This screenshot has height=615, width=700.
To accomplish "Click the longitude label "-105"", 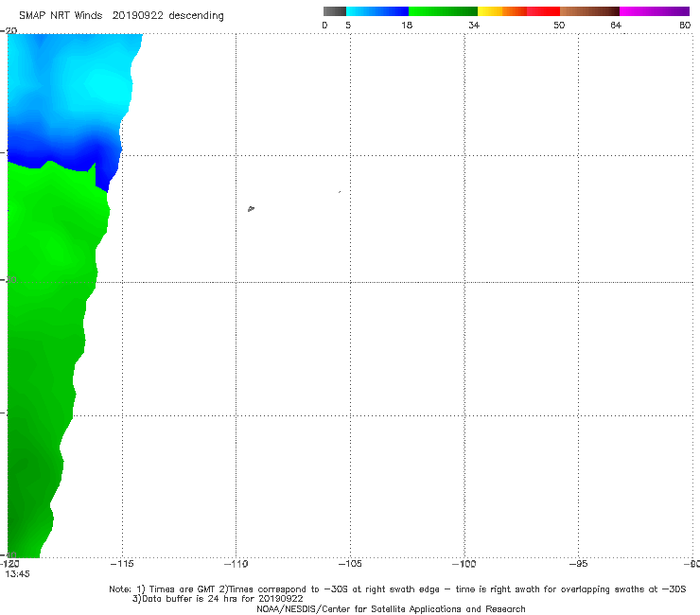I will click(x=350, y=564).
